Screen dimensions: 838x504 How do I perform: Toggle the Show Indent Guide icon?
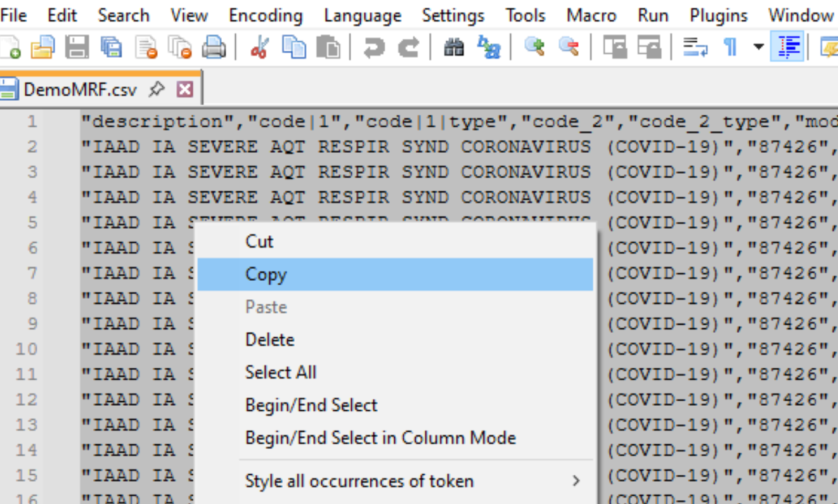pos(787,47)
